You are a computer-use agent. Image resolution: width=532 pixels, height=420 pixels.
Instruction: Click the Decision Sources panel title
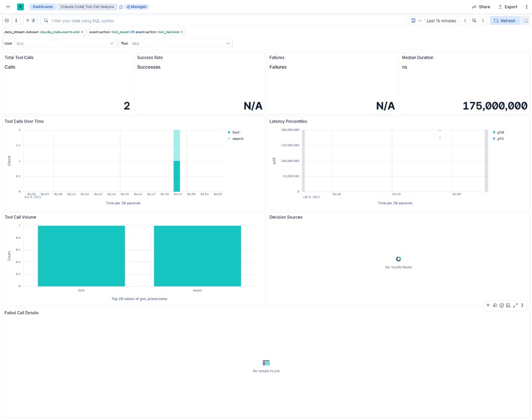click(286, 217)
